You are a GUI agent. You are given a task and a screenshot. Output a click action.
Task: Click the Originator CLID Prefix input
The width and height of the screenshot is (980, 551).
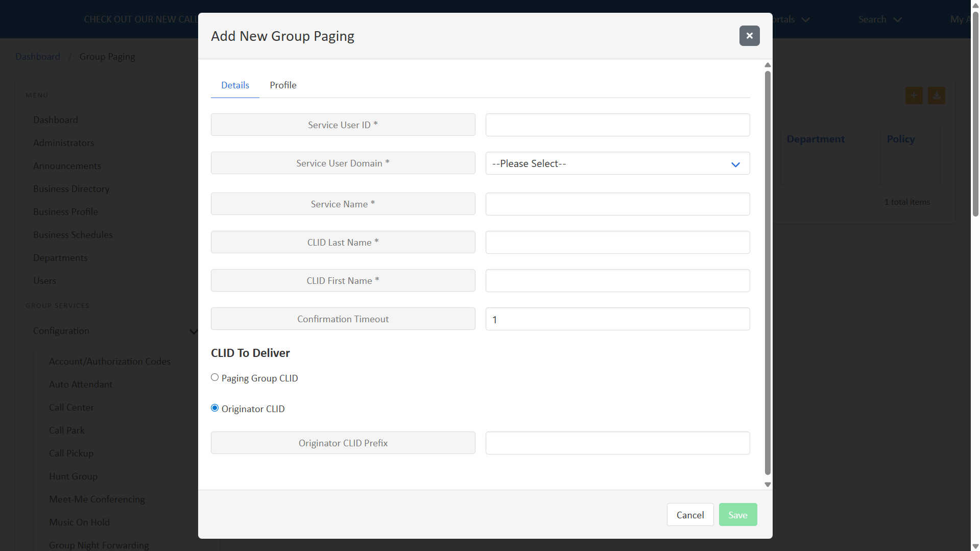(x=617, y=443)
